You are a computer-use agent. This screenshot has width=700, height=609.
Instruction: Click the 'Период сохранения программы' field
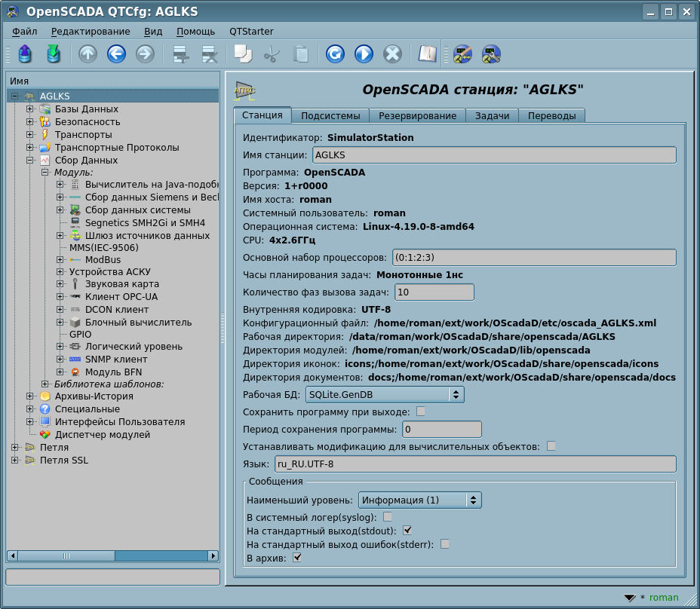click(x=442, y=429)
